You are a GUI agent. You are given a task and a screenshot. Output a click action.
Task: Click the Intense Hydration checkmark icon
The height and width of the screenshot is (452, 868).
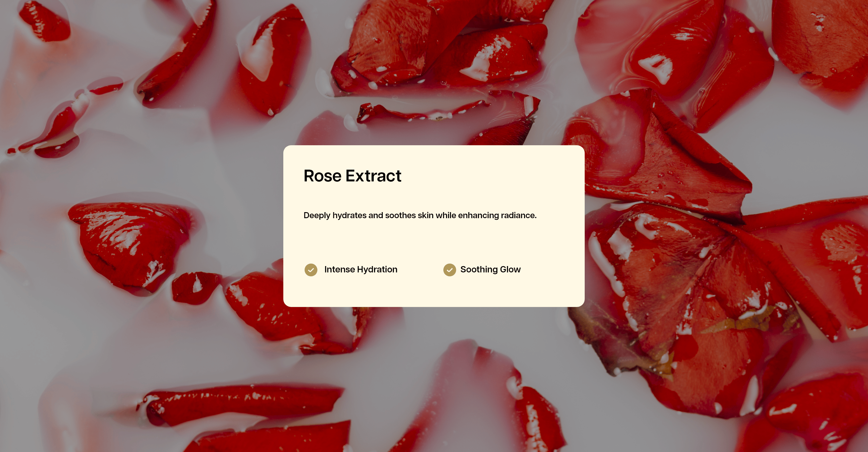point(311,270)
